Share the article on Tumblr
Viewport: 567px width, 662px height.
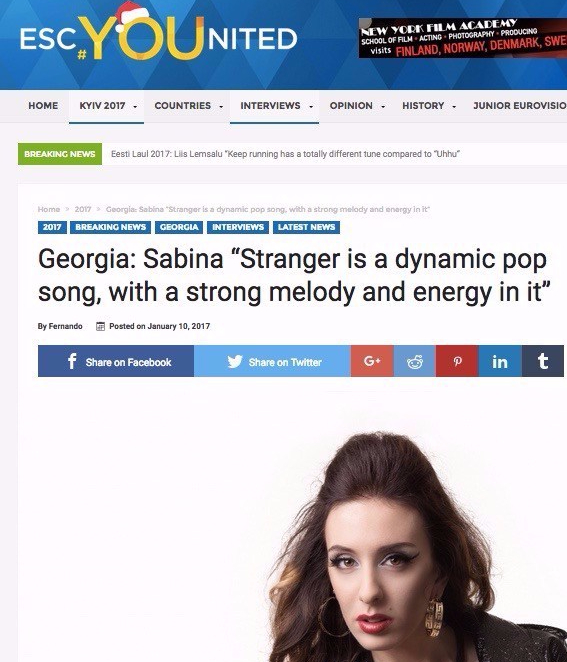543,361
